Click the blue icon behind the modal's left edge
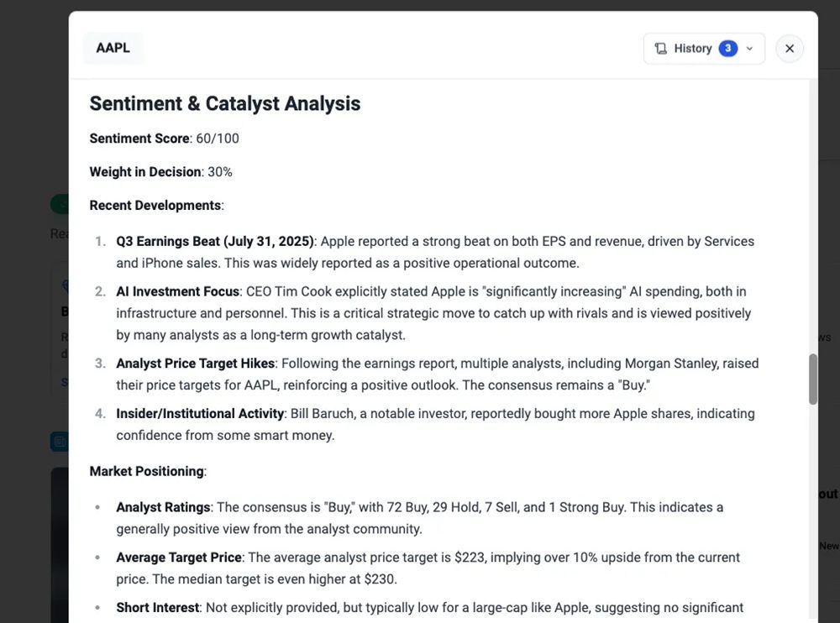Screen dimensions: 840x623 (59, 442)
